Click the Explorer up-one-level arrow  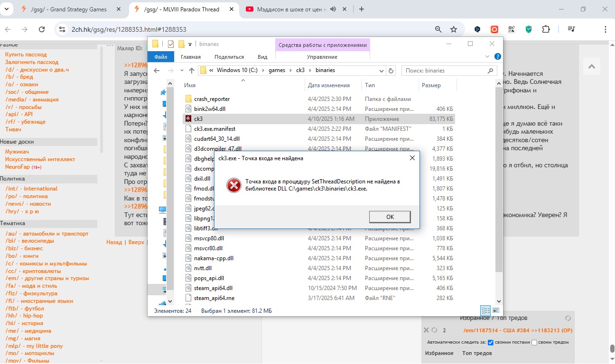pos(192,71)
